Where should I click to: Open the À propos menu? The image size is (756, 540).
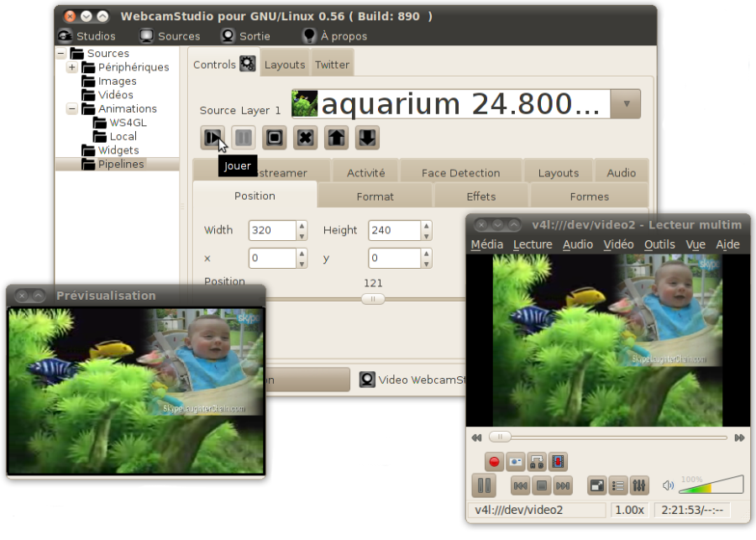tap(334, 36)
